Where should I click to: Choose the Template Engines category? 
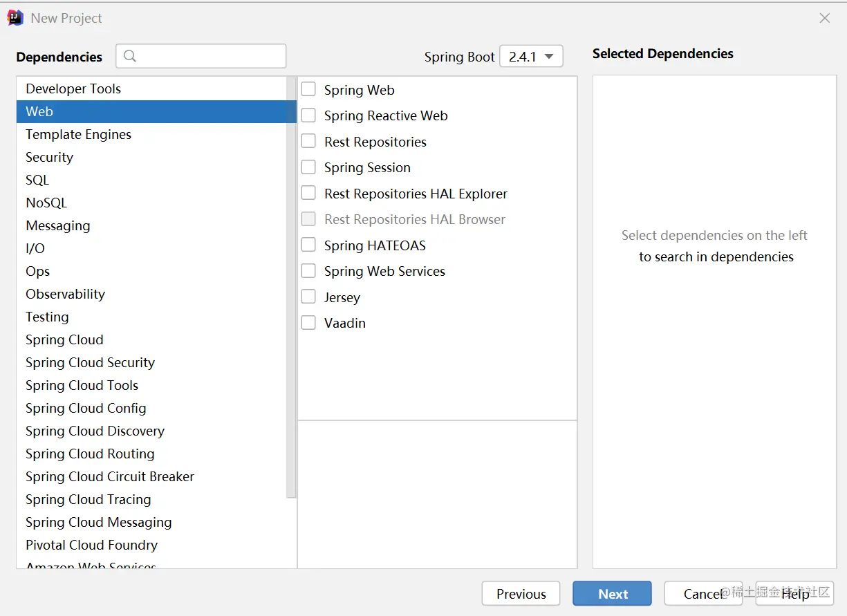coord(78,134)
